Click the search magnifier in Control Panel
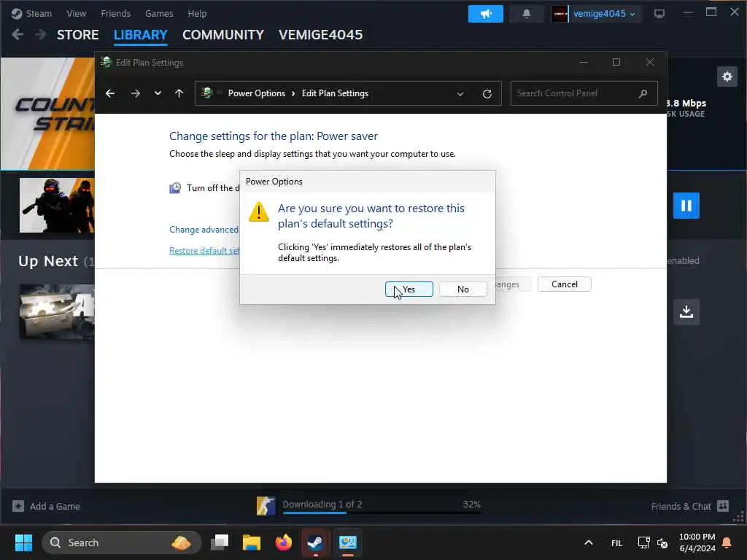This screenshot has width=747, height=560. 643,93
